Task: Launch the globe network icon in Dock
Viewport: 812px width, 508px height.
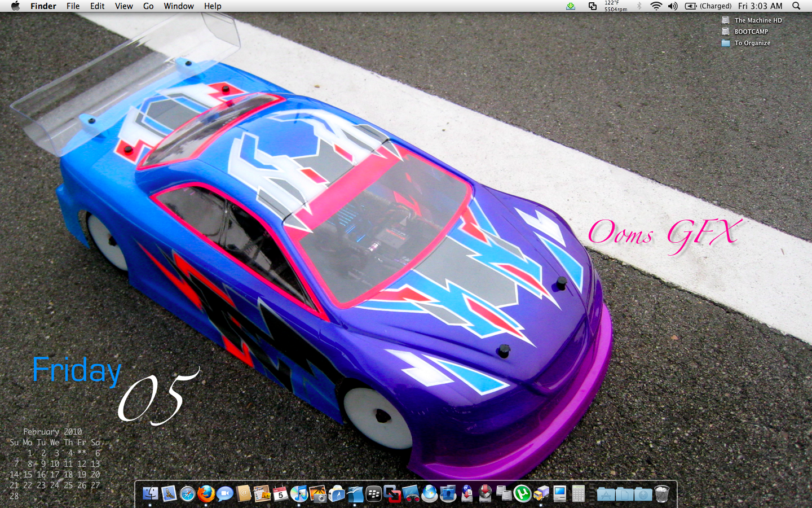Action: pyautogui.click(x=429, y=494)
